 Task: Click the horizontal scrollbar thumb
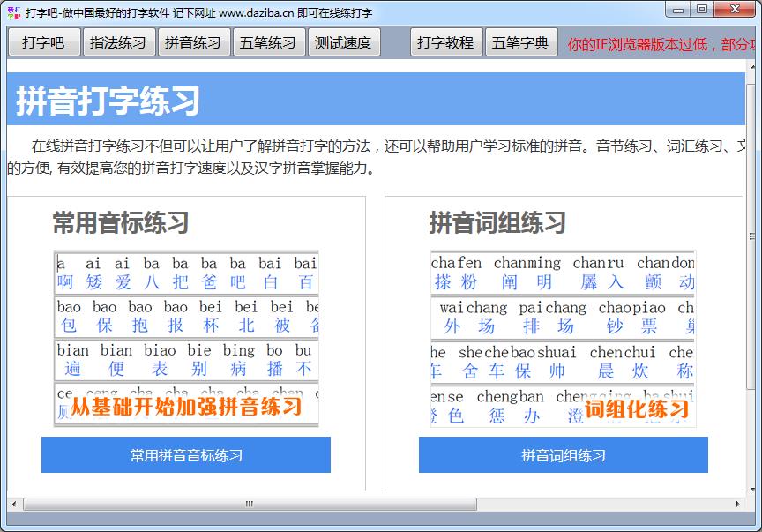tap(250, 504)
